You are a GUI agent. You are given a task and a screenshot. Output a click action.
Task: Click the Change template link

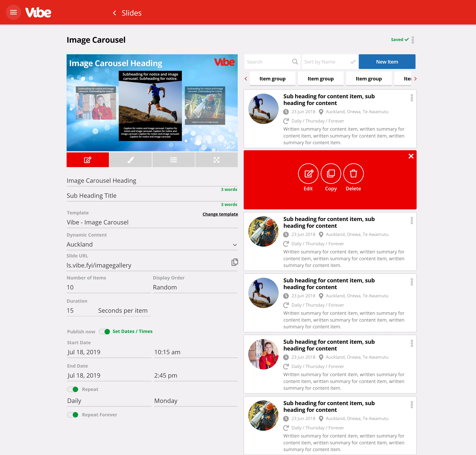point(220,214)
